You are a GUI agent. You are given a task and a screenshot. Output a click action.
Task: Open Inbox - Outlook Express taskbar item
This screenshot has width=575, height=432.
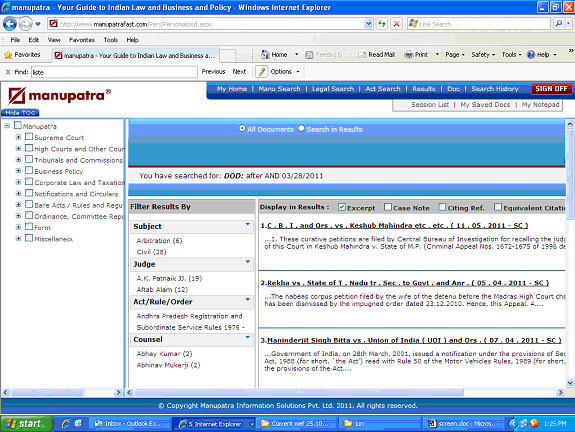[130, 424]
